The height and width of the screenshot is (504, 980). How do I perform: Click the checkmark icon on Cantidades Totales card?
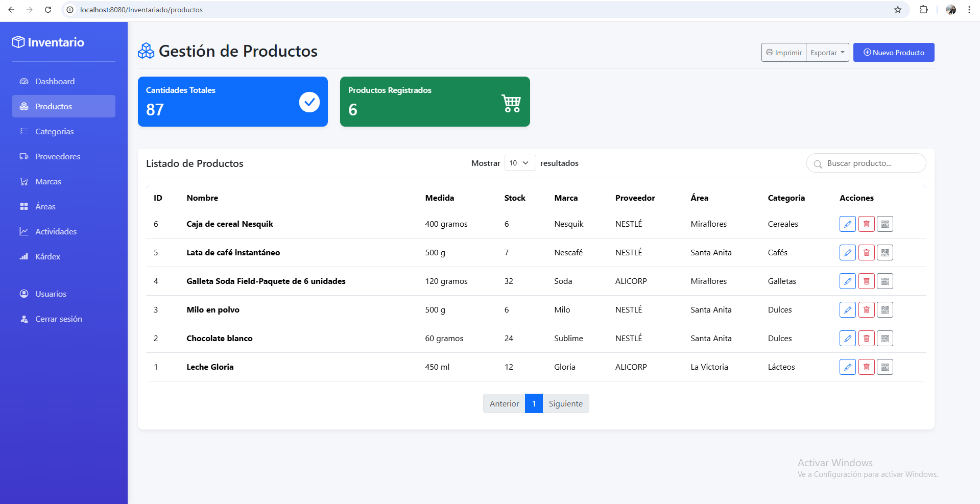(x=309, y=102)
